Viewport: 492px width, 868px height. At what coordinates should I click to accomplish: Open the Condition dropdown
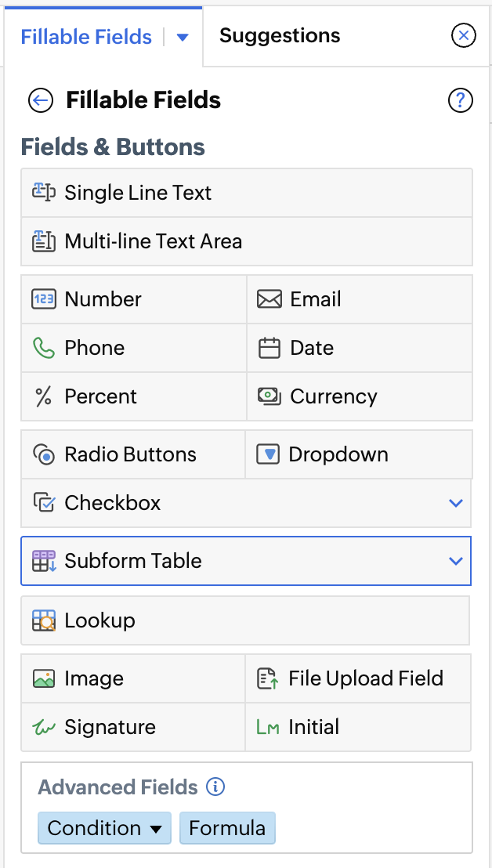tap(104, 828)
